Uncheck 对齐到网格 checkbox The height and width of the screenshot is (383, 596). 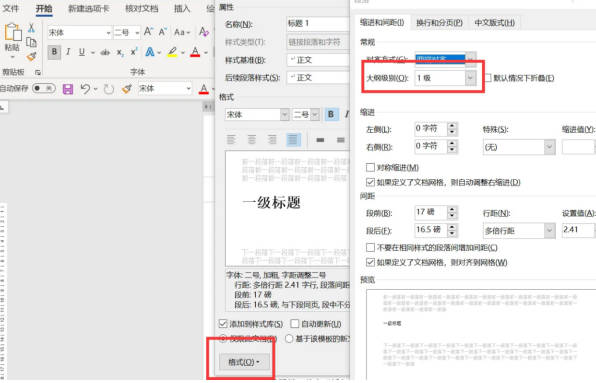click(370, 262)
